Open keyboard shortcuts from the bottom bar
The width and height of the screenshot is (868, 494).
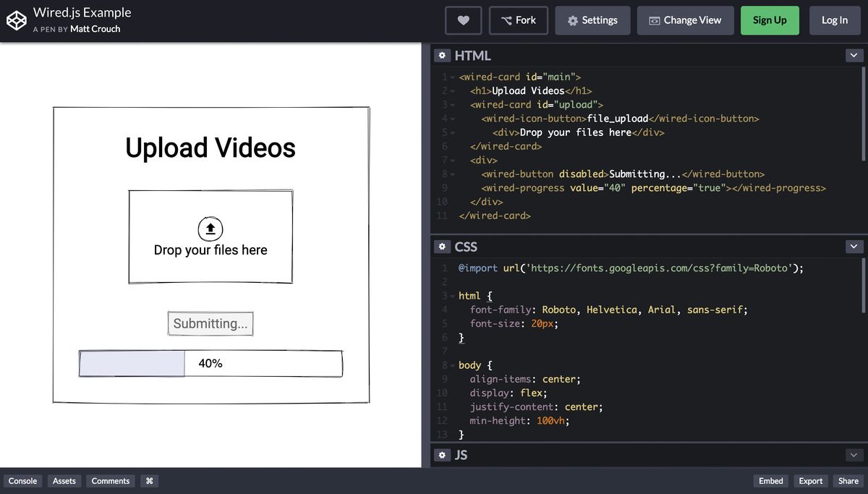click(149, 480)
